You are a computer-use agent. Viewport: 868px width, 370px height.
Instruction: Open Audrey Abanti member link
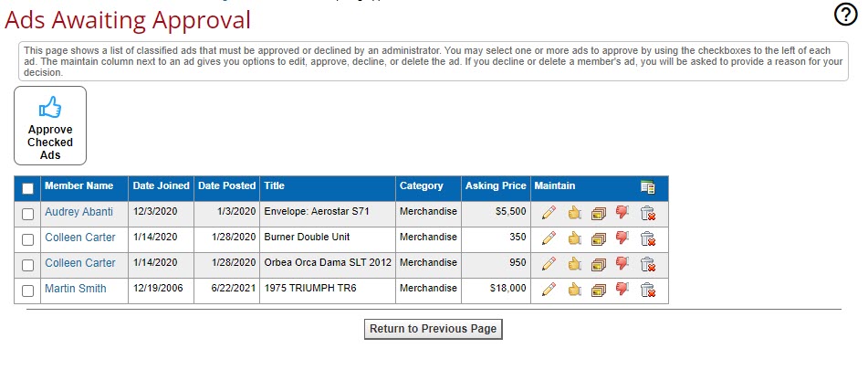pos(78,212)
